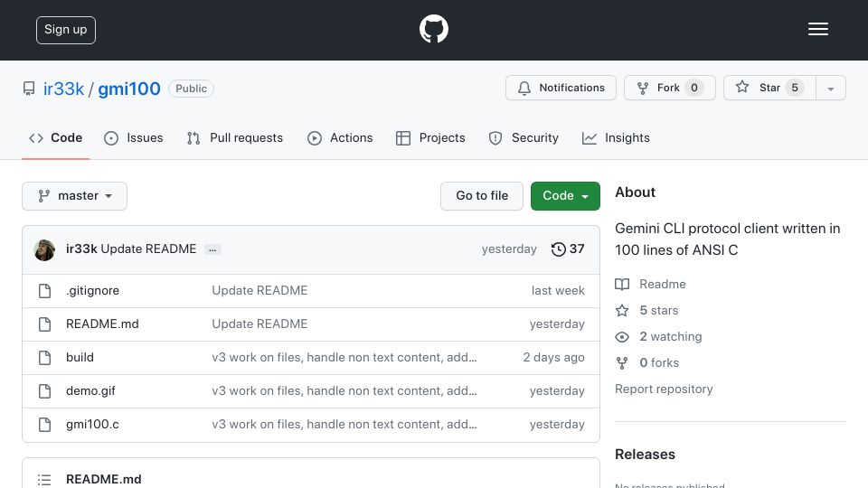Open .gitignore's Update README commit message
This screenshot has height=488, width=868.
click(259, 290)
